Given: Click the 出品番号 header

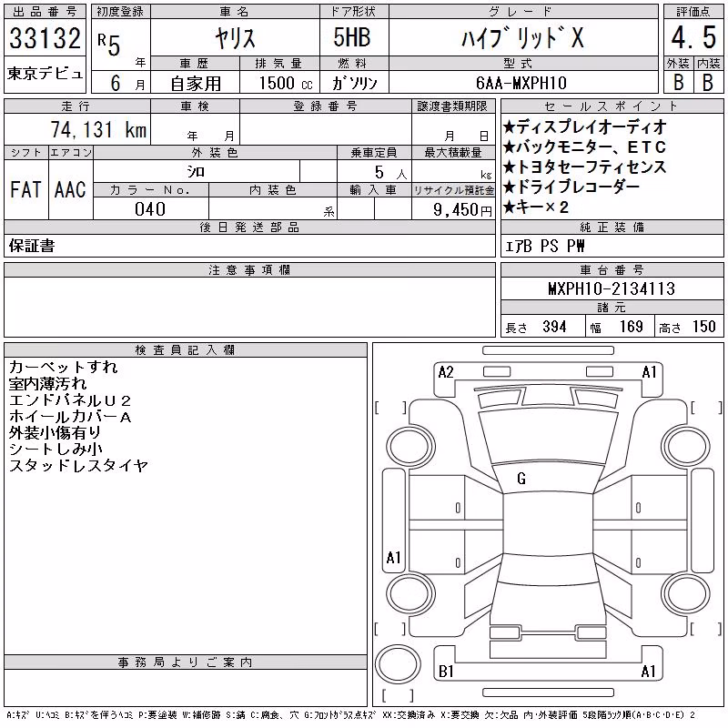Looking at the screenshot, I should [x=45, y=12].
